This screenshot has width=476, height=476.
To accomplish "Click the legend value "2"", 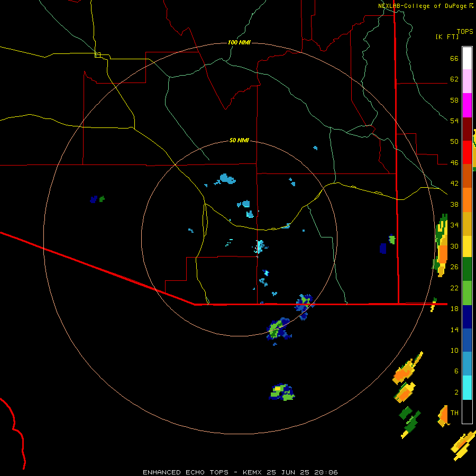I will (456, 392).
